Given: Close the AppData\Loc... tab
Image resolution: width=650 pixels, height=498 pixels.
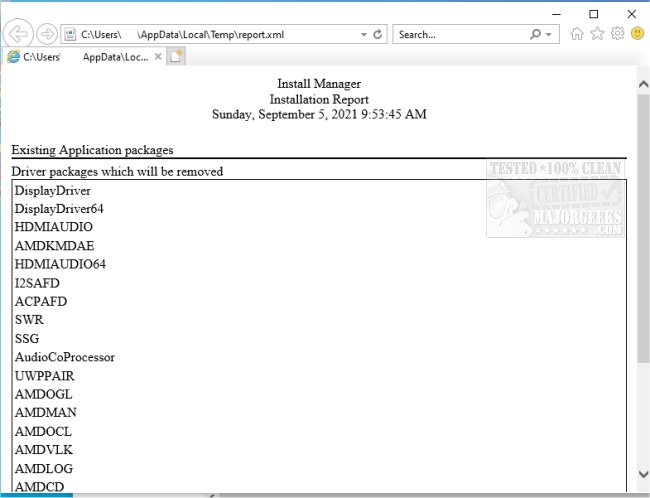Looking at the screenshot, I should click(x=158, y=56).
